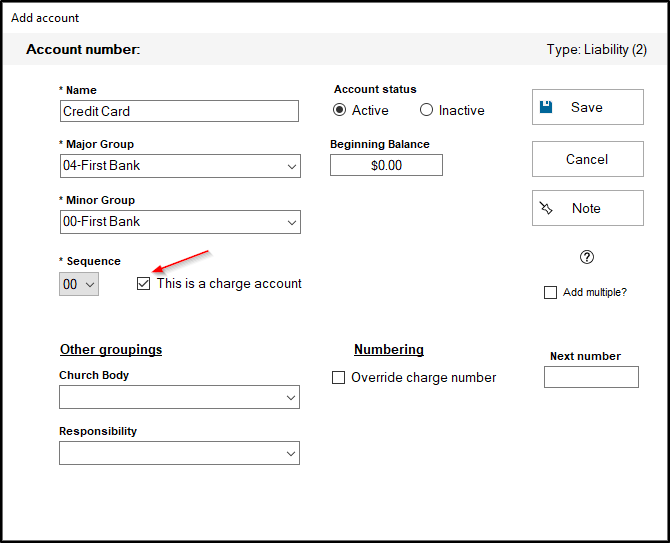Uncheck 'This is a charge account'
670x543 pixels.
[x=143, y=284]
